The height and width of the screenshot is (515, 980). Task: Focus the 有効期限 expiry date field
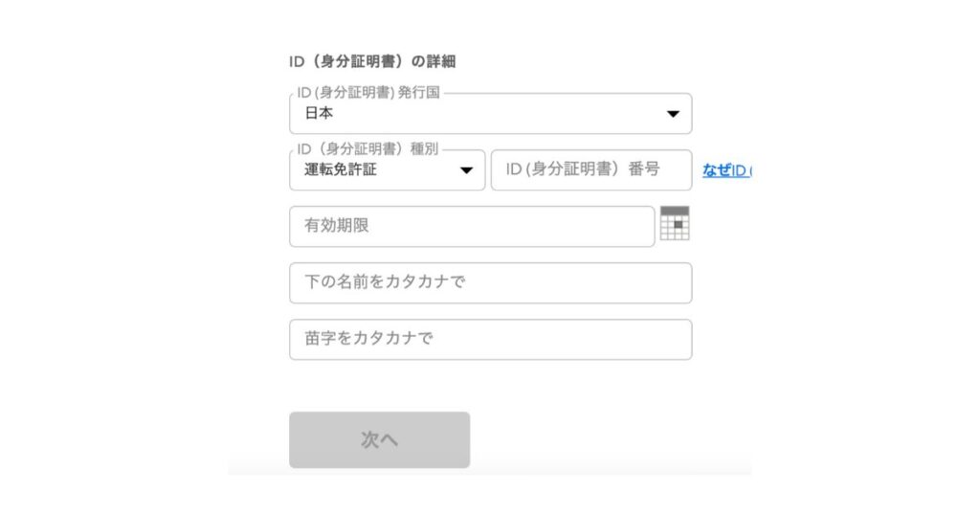coord(472,226)
